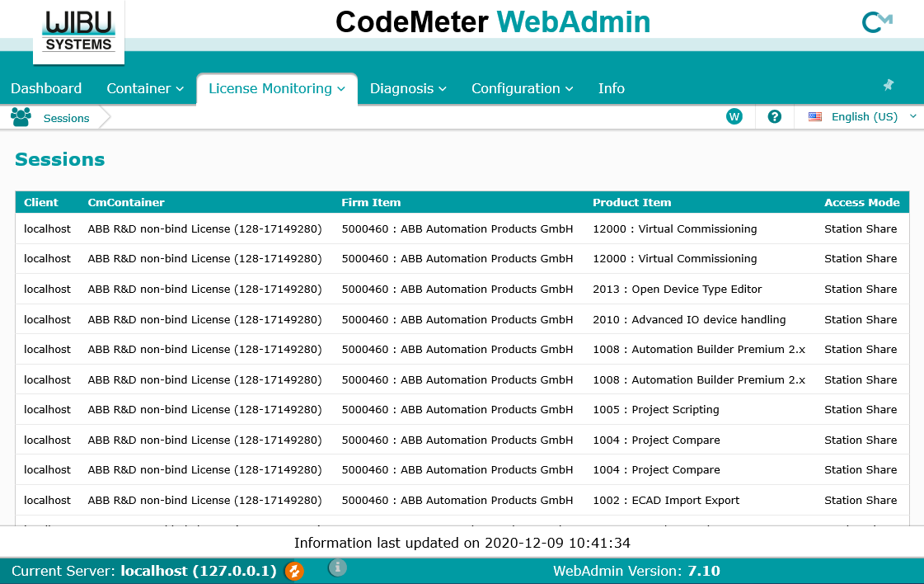
Task: Click the gray info icon in footer
Action: click(337, 568)
